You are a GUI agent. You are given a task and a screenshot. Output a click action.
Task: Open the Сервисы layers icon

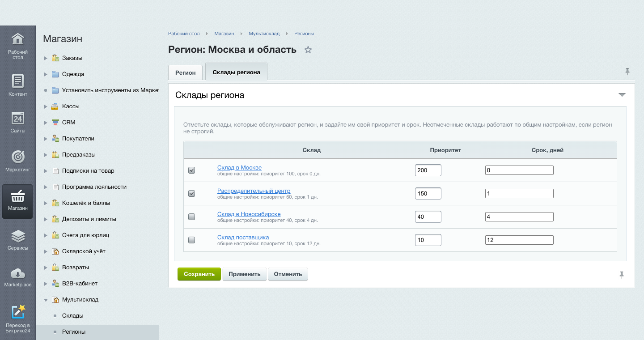(17, 236)
